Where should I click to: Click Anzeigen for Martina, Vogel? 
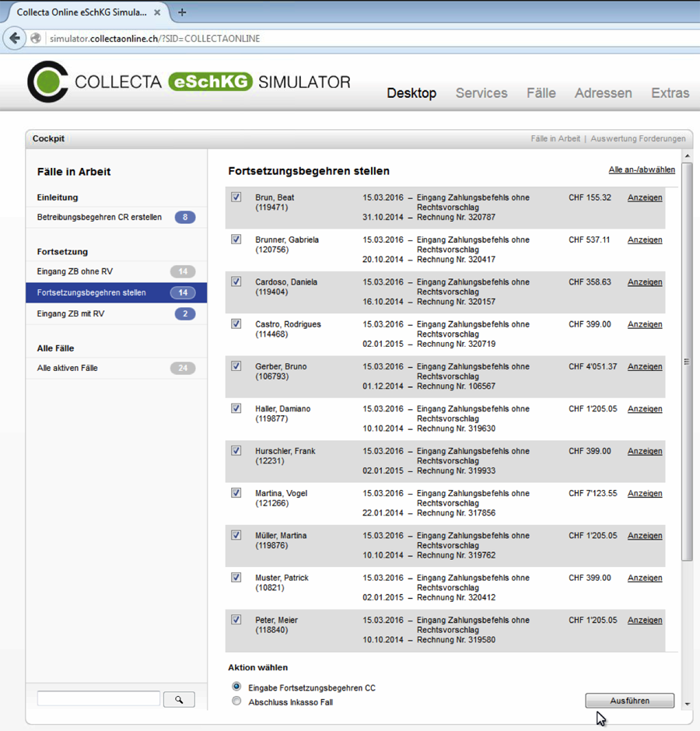[x=645, y=493]
